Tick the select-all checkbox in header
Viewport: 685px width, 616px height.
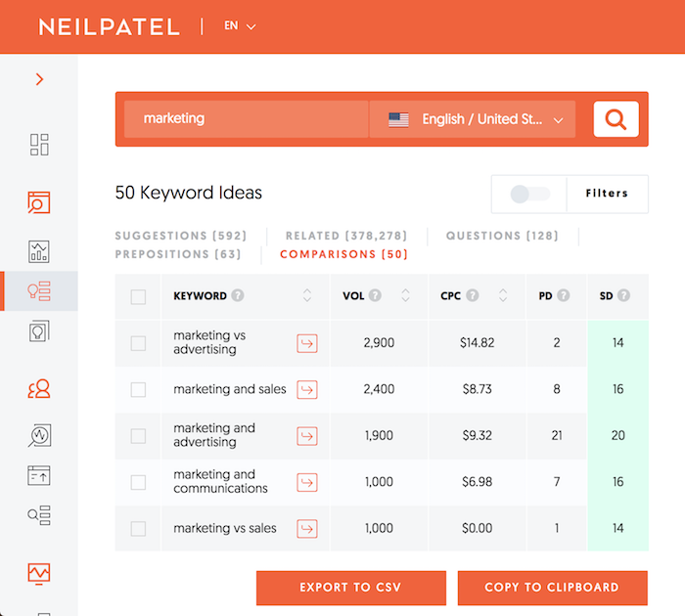139,297
